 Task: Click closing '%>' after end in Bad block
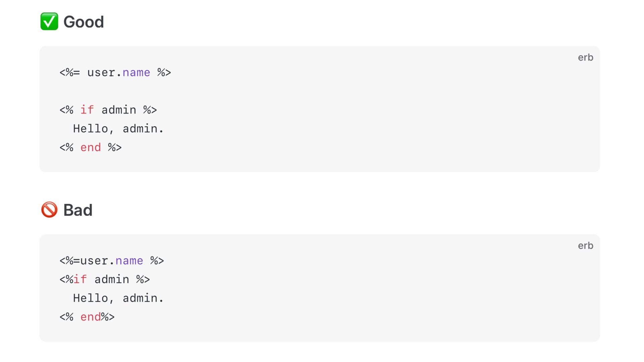point(108,317)
